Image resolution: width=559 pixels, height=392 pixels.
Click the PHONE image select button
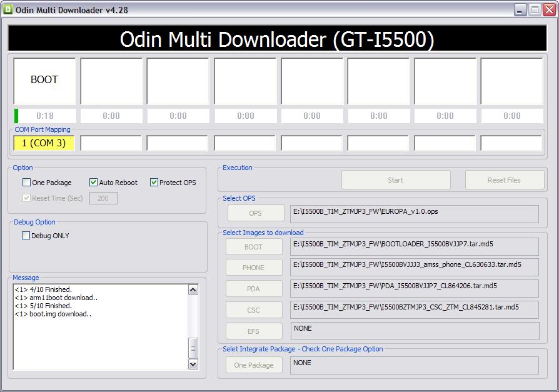coord(253,268)
